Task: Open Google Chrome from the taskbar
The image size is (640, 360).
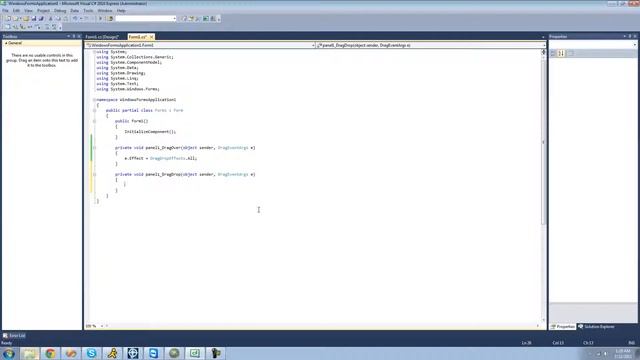Action: (50, 353)
